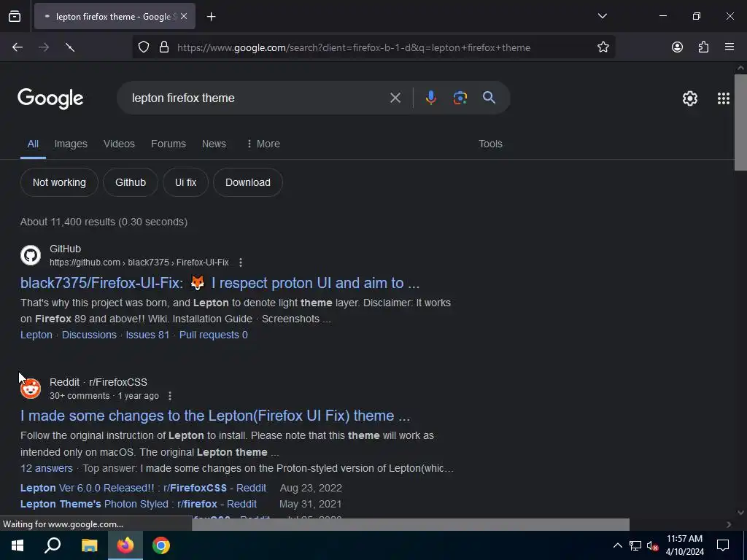Open the Google apps grid
Image resolution: width=747 pixels, height=560 pixels.
[723, 98]
